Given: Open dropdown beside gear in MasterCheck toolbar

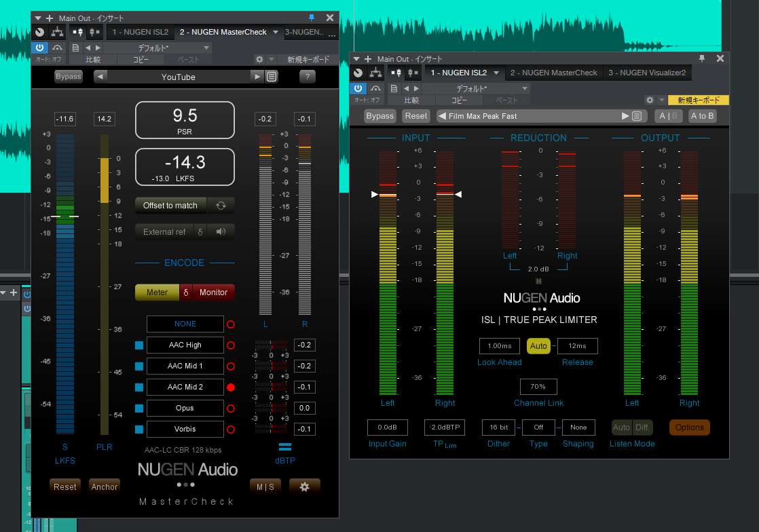Looking at the screenshot, I should [x=272, y=59].
